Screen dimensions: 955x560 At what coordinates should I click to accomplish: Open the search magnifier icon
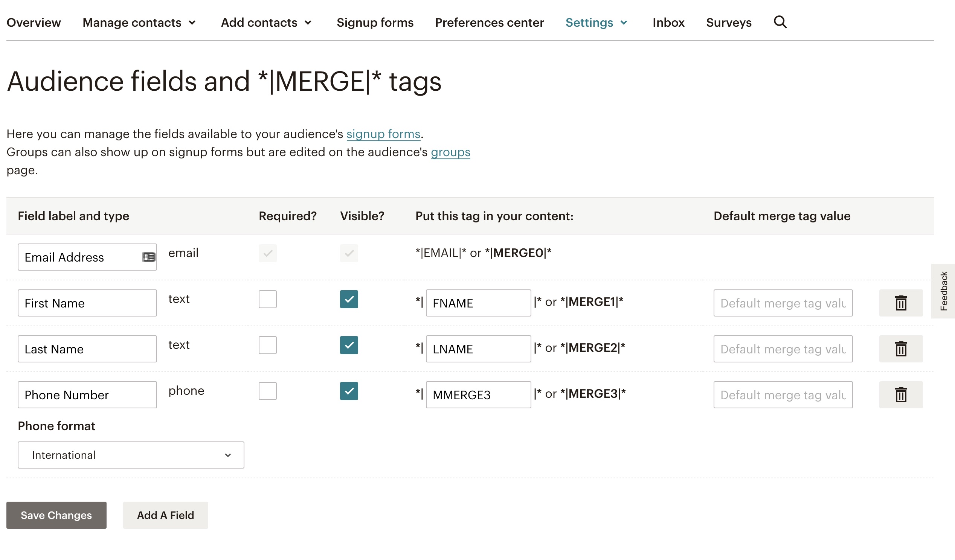tap(780, 22)
